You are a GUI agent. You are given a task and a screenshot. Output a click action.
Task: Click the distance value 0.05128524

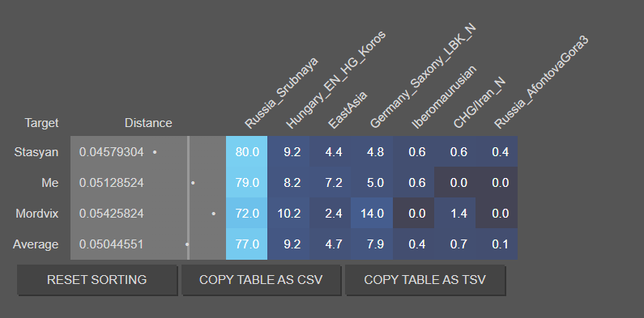111,183
